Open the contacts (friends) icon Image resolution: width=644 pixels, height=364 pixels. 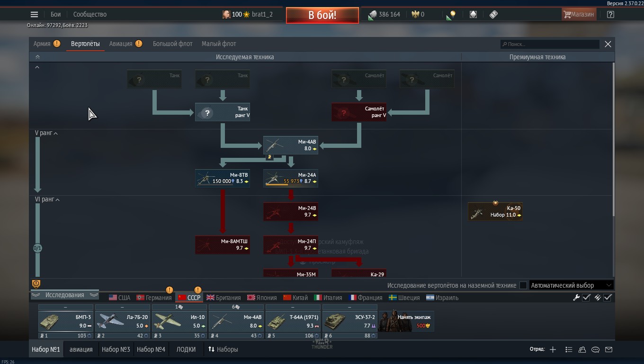pos(582,350)
